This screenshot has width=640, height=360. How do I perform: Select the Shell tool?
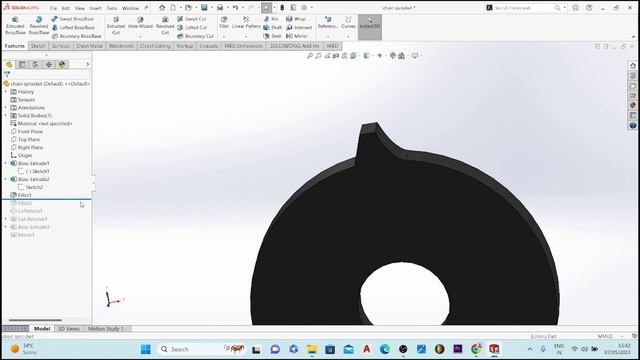pyautogui.click(x=272, y=36)
